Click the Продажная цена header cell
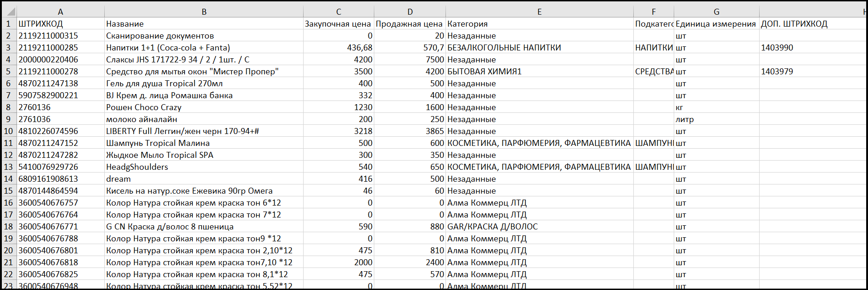The width and height of the screenshot is (868, 290). (410, 23)
